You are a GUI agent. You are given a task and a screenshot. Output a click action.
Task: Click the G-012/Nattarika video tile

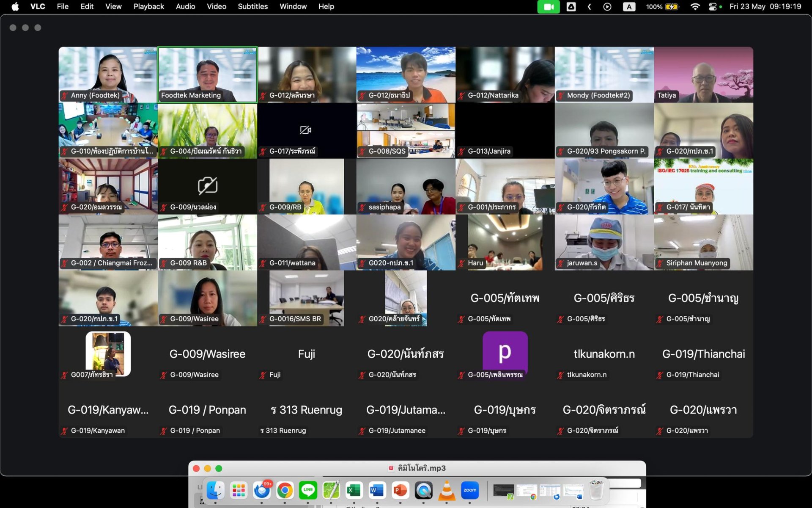(x=505, y=75)
